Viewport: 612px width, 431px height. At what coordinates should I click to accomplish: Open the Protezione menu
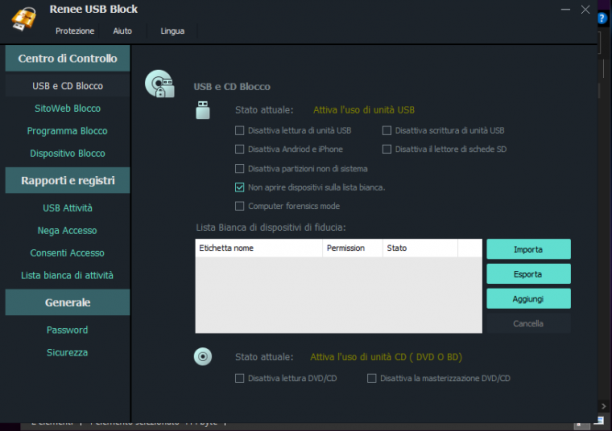[x=75, y=31]
